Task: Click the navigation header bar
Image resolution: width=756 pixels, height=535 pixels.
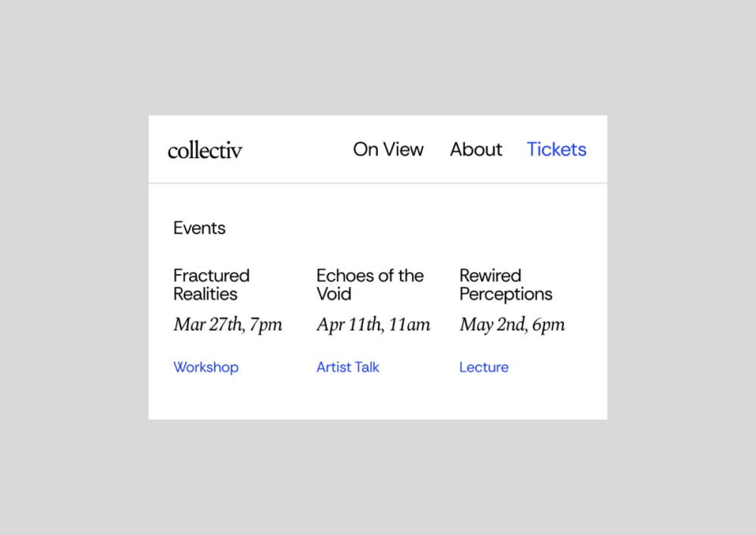Action: pyautogui.click(x=378, y=149)
